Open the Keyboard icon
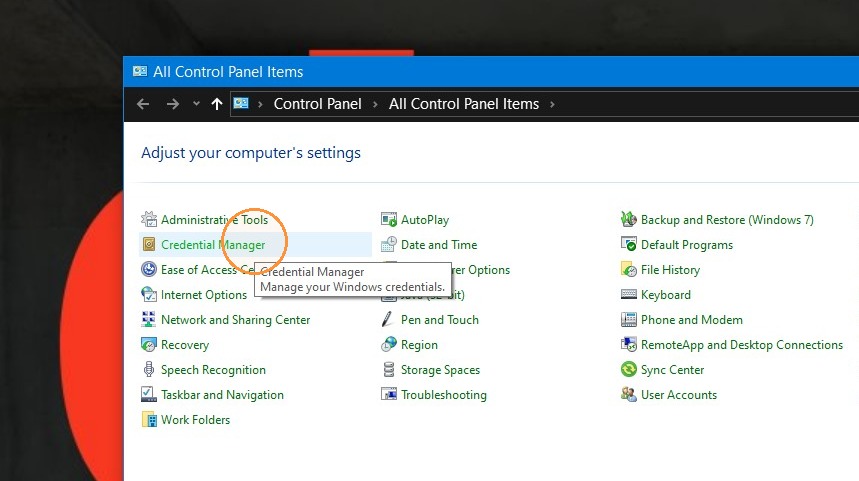The image size is (859, 481). tap(628, 295)
